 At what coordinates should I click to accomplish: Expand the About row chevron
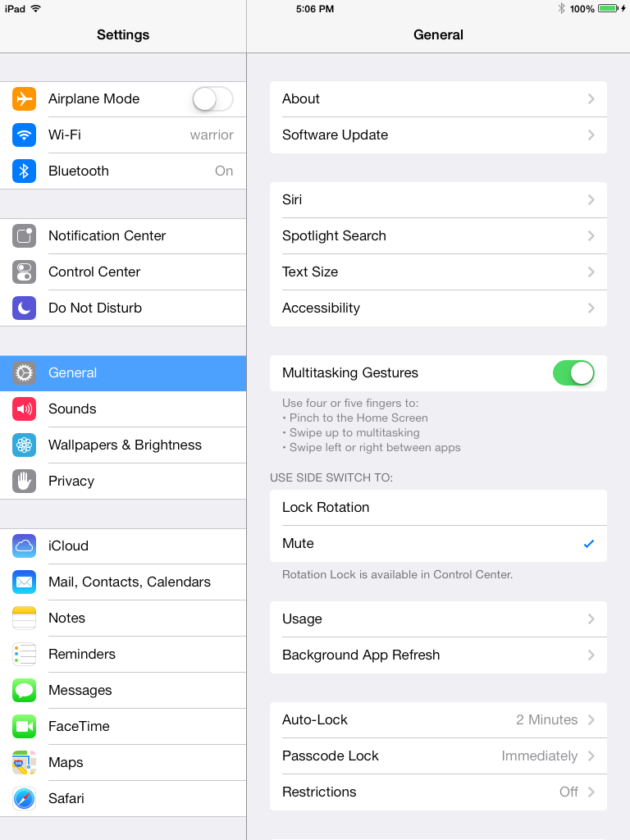(591, 99)
